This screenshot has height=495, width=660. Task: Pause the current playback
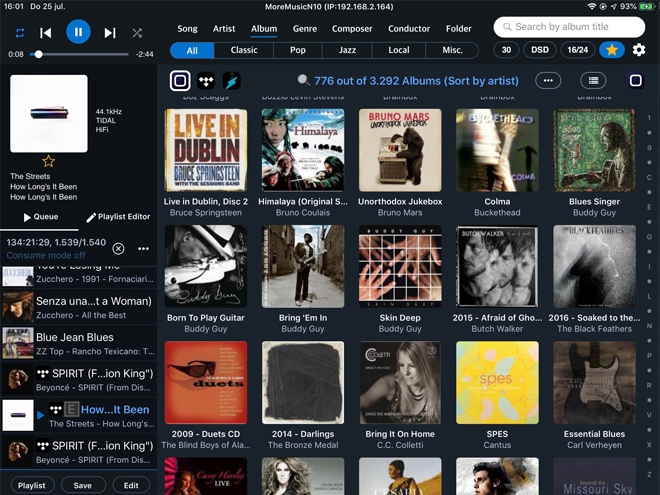pos(78,32)
